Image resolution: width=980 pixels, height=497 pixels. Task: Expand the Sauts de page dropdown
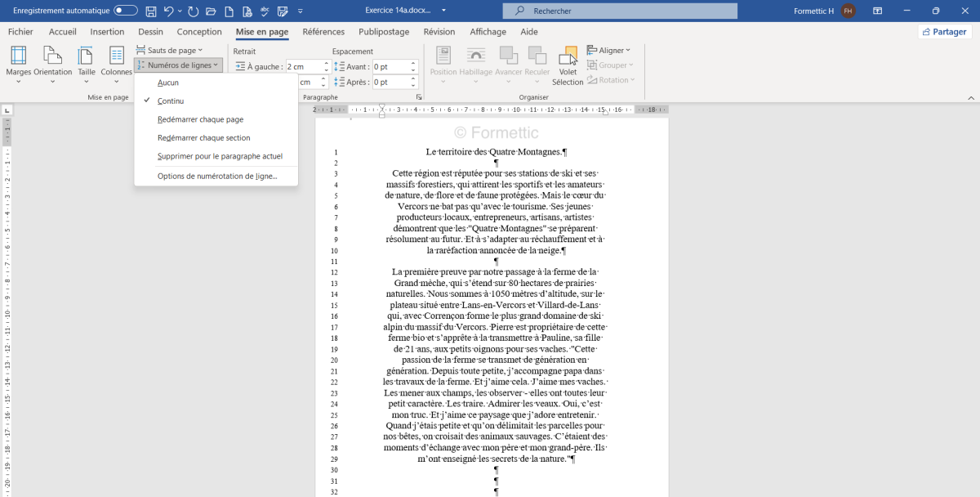tap(170, 50)
